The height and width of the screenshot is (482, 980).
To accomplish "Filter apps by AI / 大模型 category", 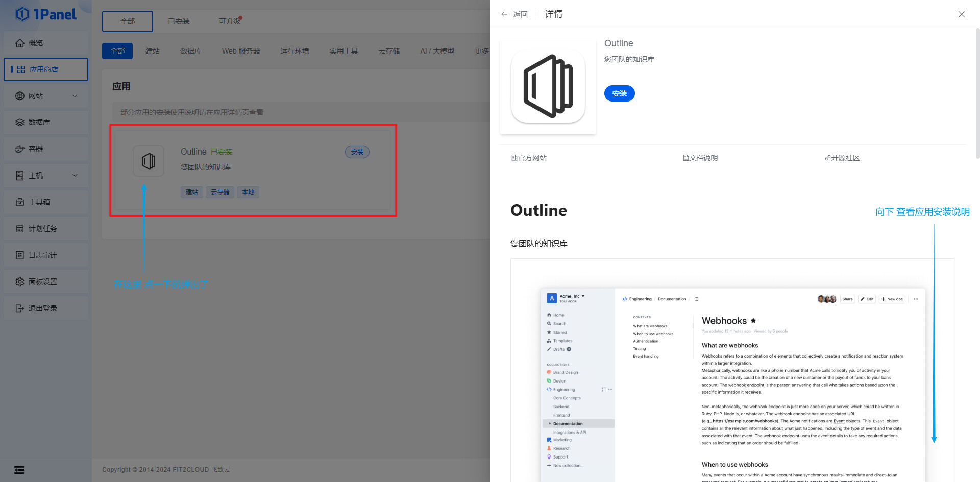I will point(437,51).
